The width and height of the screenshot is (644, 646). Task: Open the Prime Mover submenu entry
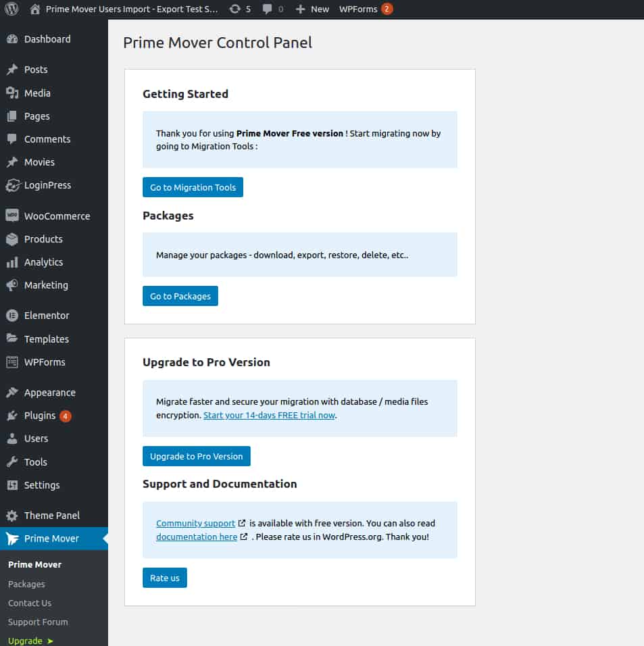[34, 564]
